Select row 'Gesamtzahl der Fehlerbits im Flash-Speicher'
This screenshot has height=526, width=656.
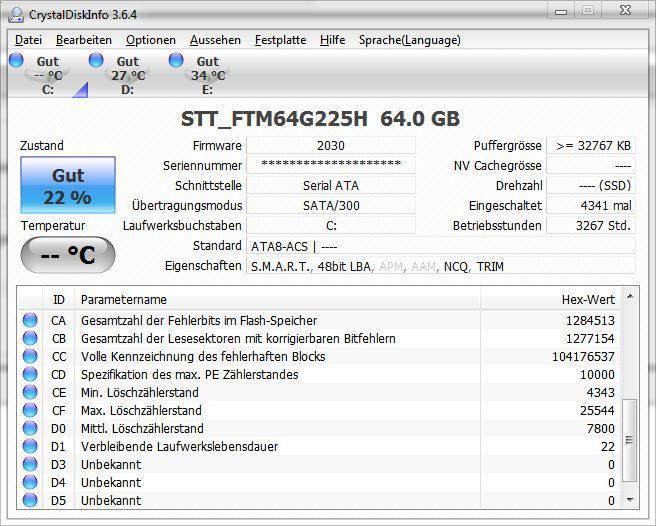pyautogui.click(x=320, y=321)
